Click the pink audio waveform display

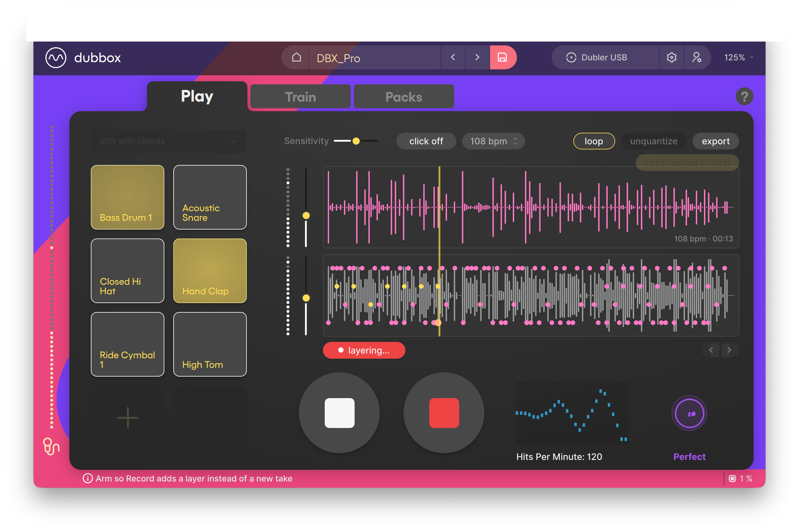click(x=531, y=207)
